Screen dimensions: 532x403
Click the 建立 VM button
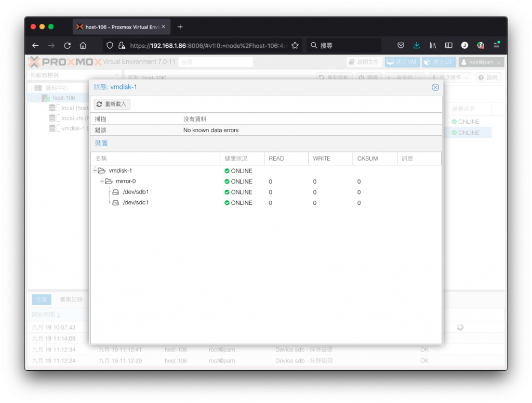402,62
